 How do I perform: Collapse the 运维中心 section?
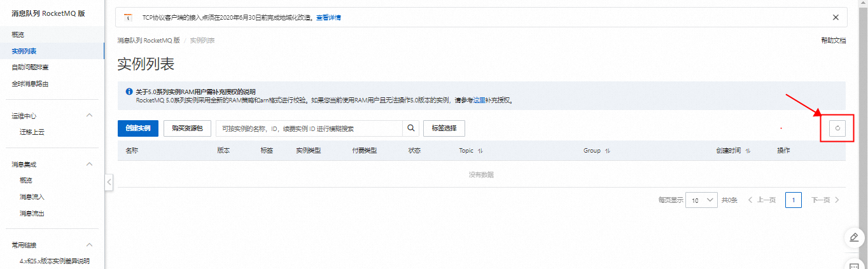89,115
